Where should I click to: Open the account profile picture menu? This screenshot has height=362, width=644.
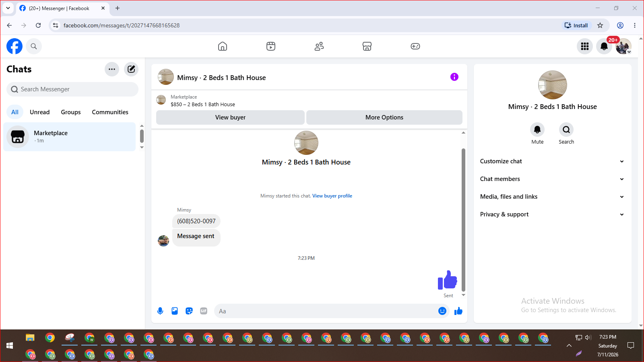623,46
